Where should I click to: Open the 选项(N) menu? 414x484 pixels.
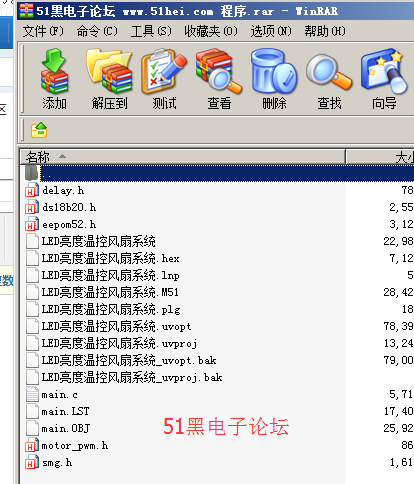tap(271, 31)
